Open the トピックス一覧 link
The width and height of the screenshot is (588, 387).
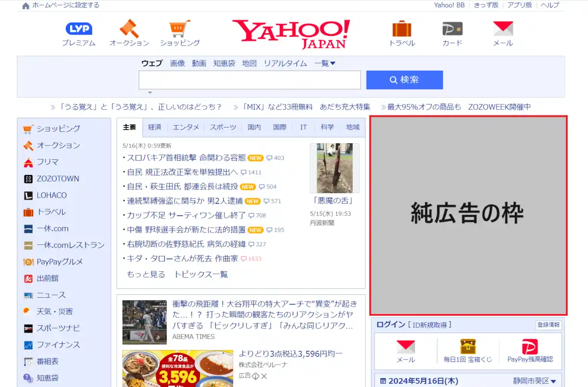pos(201,274)
